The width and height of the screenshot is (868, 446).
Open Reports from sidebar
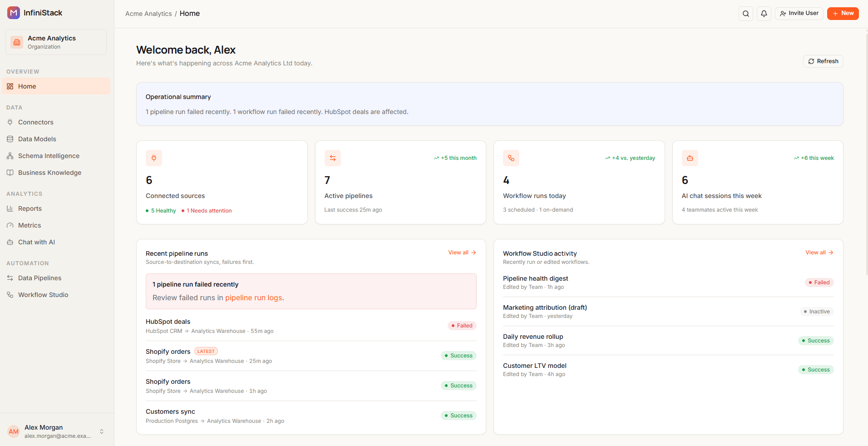56,208
